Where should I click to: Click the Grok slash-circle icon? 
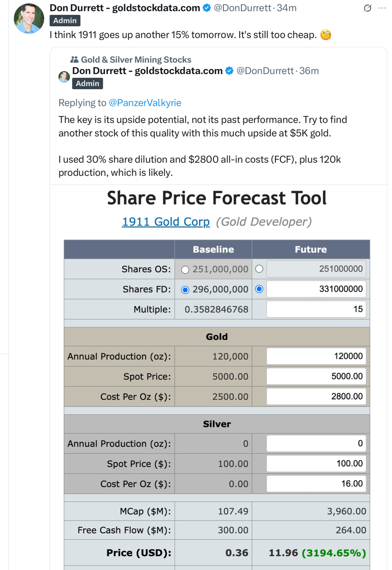click(x=367, y=8)
